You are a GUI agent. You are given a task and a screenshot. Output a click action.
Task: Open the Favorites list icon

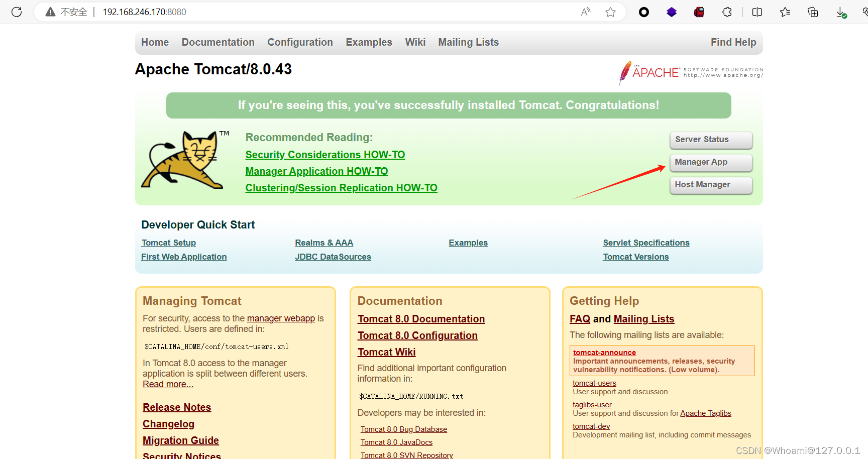click(x=785, y=12)
